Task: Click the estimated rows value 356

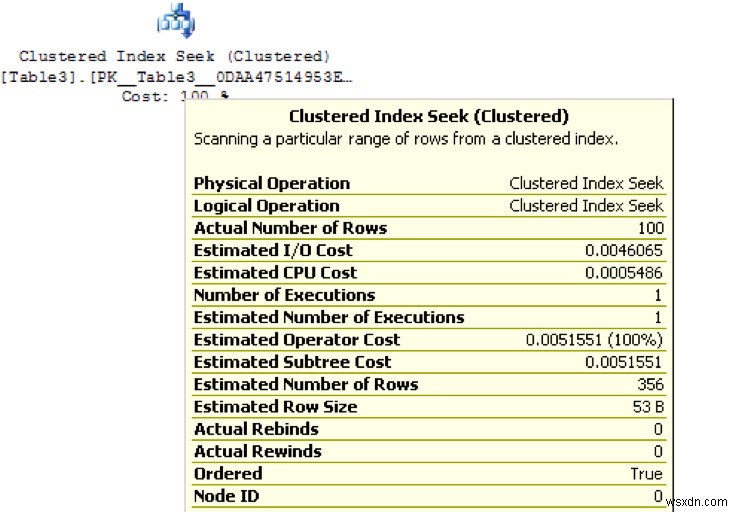Action: pyautogui.click(x=650, y=385)
